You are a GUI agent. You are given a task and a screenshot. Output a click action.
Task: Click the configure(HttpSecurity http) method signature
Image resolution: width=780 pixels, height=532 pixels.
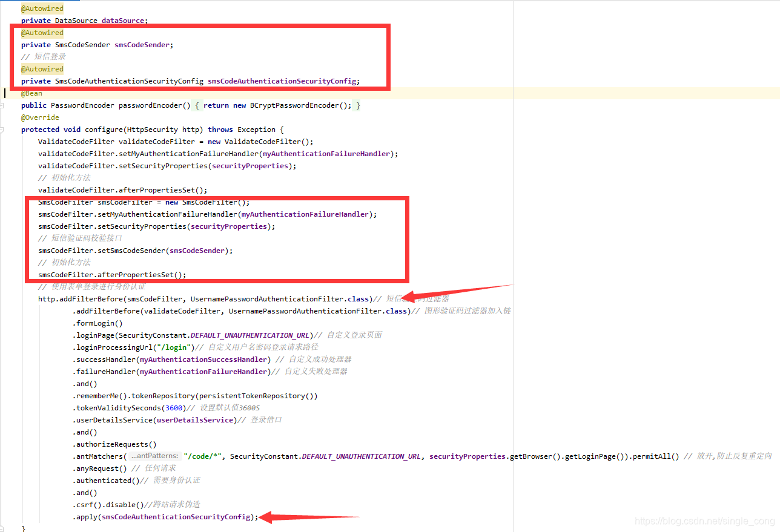(x=152, y=130)
